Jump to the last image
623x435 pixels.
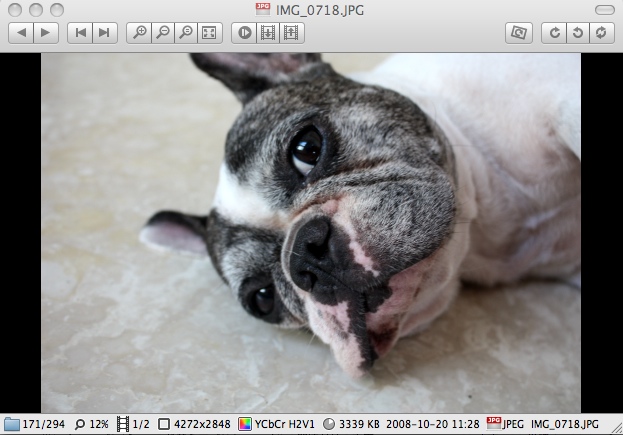tap(104, 33)
